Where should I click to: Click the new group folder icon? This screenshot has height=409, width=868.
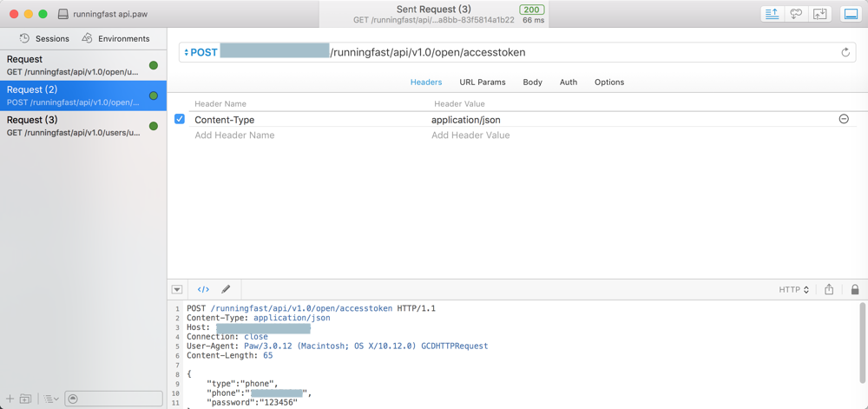[26, 399]
